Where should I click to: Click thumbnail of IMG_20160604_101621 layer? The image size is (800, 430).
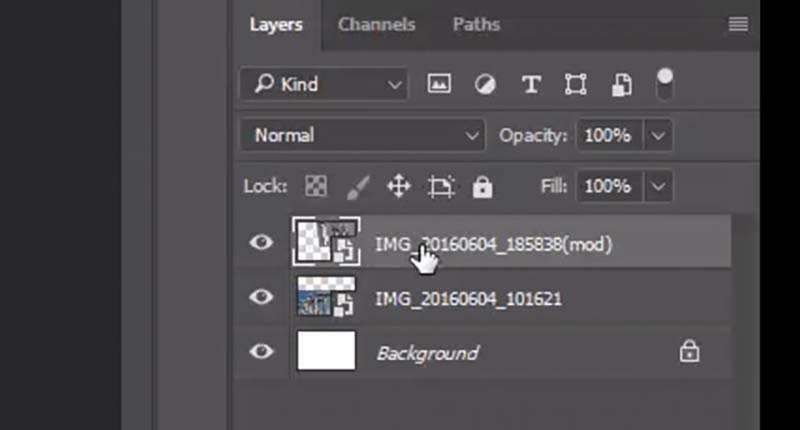pyautogui.click(x=327, y=297)
